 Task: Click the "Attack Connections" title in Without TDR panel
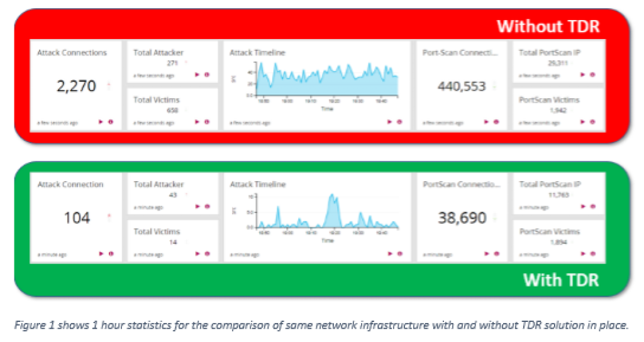(72, 53)
